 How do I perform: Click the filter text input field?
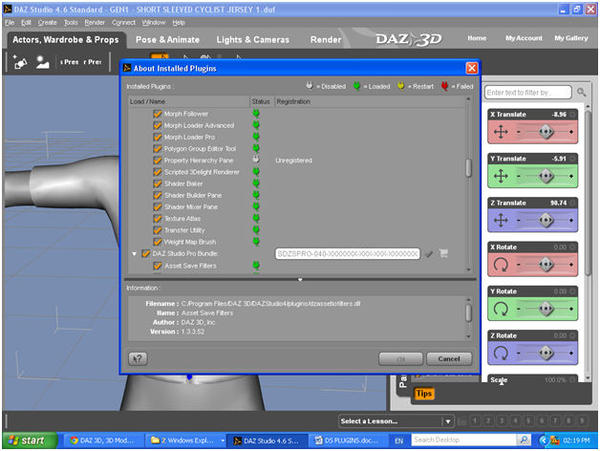click(528, 92)
